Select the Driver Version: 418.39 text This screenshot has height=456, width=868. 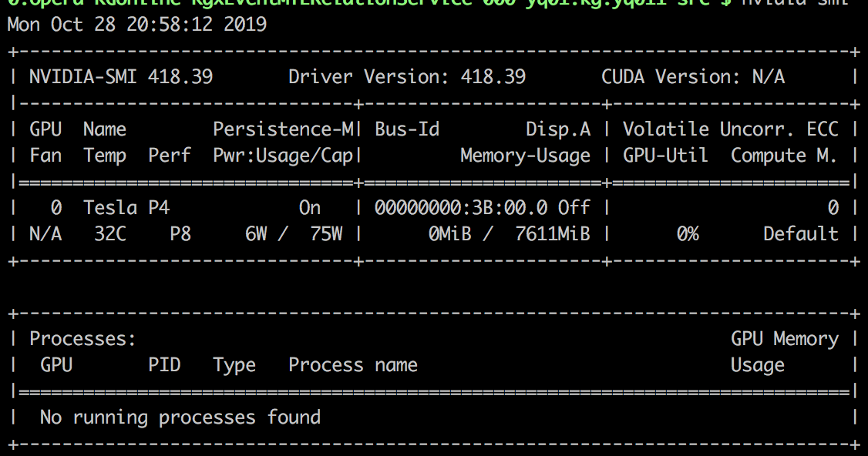pyautogui.click(x=407, y=76)
